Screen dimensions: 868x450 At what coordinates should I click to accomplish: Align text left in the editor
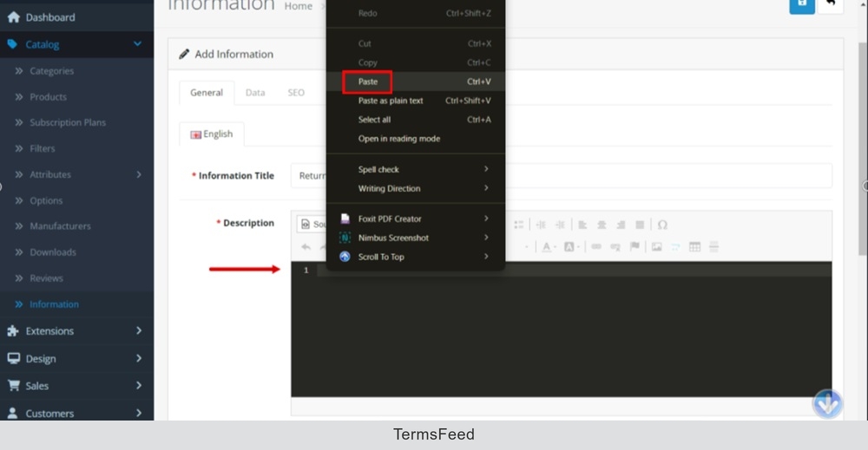pos(582,225)
